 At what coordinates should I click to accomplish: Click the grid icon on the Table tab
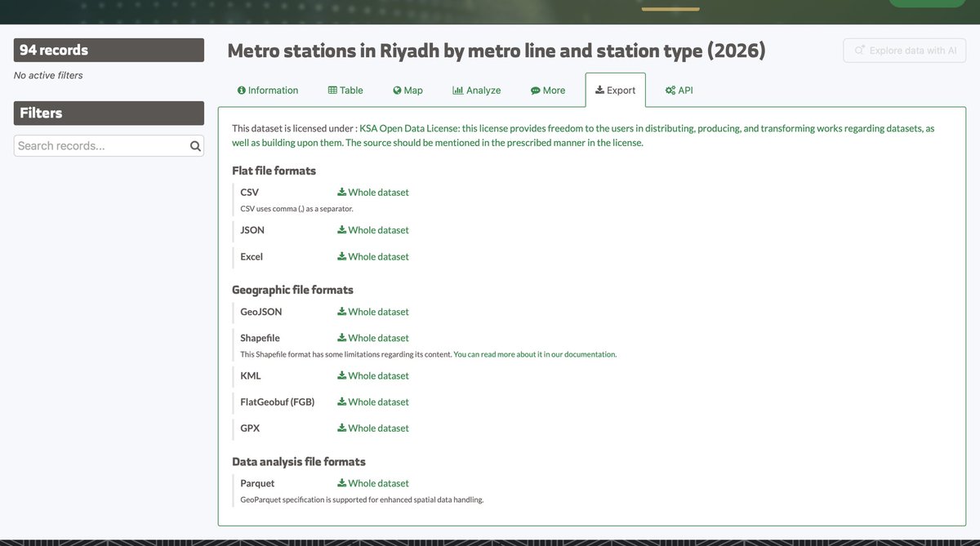[332, 91]
